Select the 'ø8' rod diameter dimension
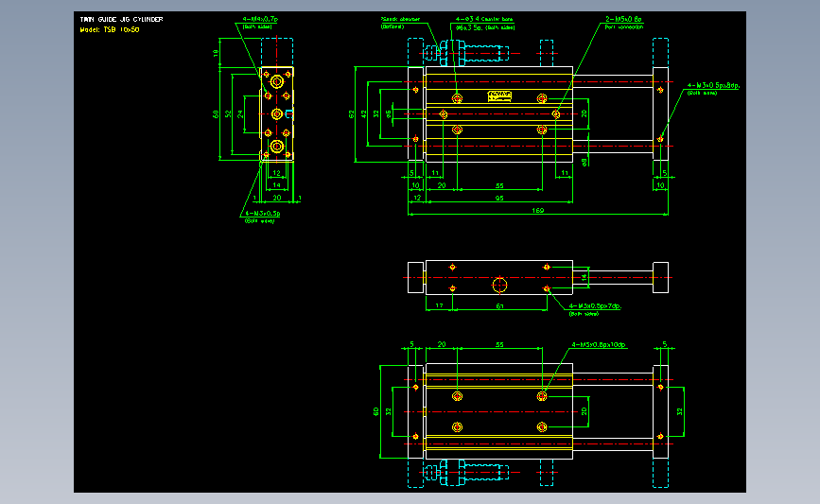Viewport: 820px width, 504px height. coord(584,162)
